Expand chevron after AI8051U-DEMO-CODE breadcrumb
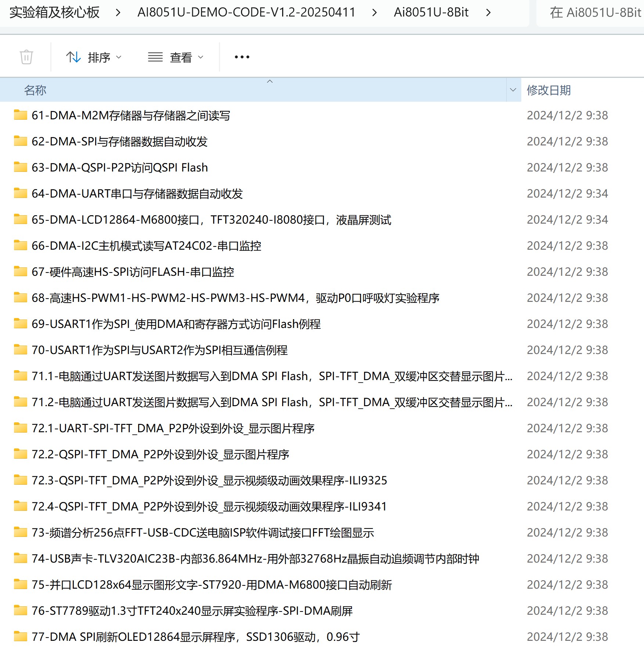This screenshot has height=650, width=644. (x=374, y=13)
